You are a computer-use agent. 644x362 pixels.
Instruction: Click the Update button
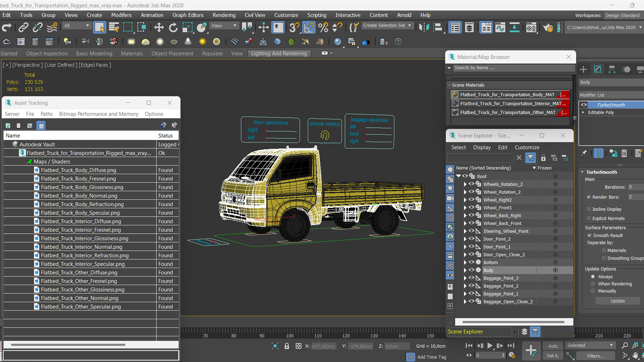tap(618, 301)
